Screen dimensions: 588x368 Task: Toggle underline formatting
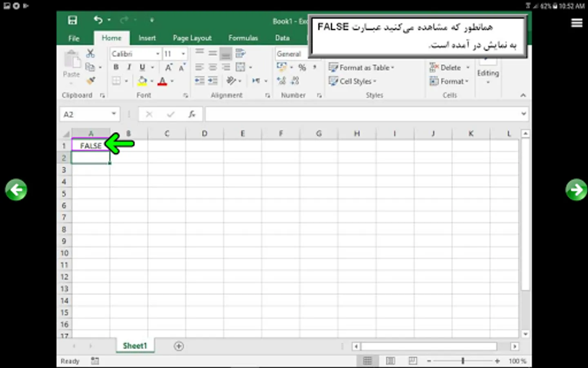(x=142, y=67)
